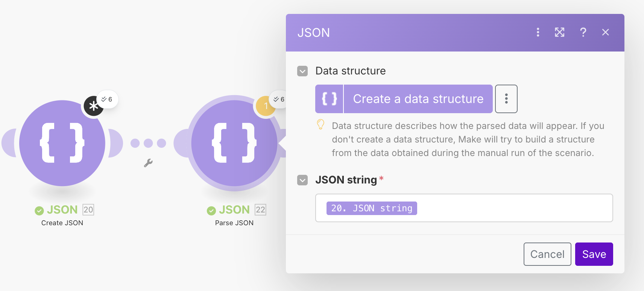644x291 pixels.
Task: Collapse the JSON string section
Action: [302, 180]
